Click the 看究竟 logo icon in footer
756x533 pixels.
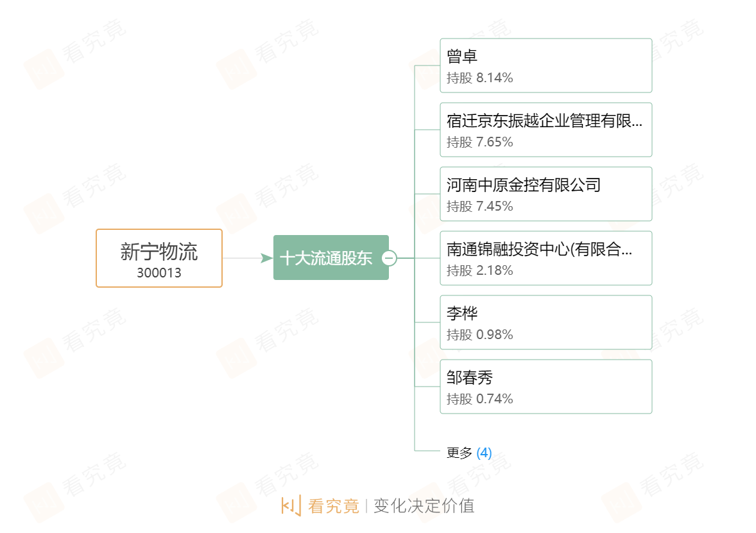[291, 506]
